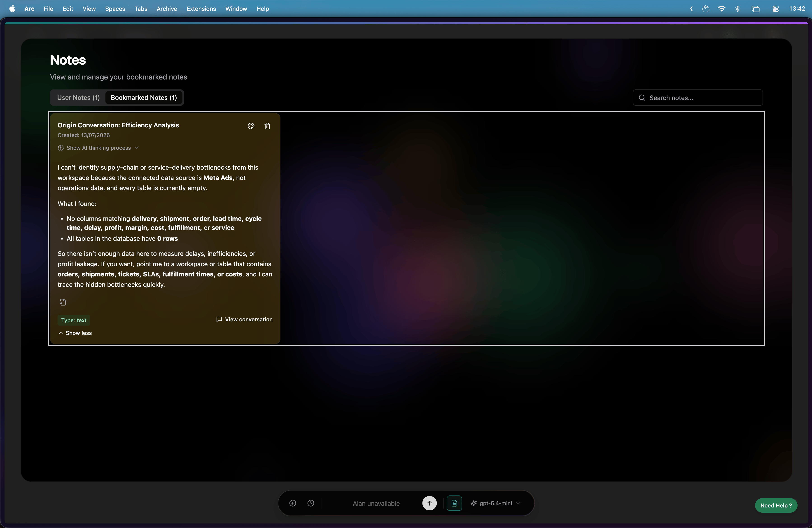Click the screen mirroring menu bar icon

[755, 9]
